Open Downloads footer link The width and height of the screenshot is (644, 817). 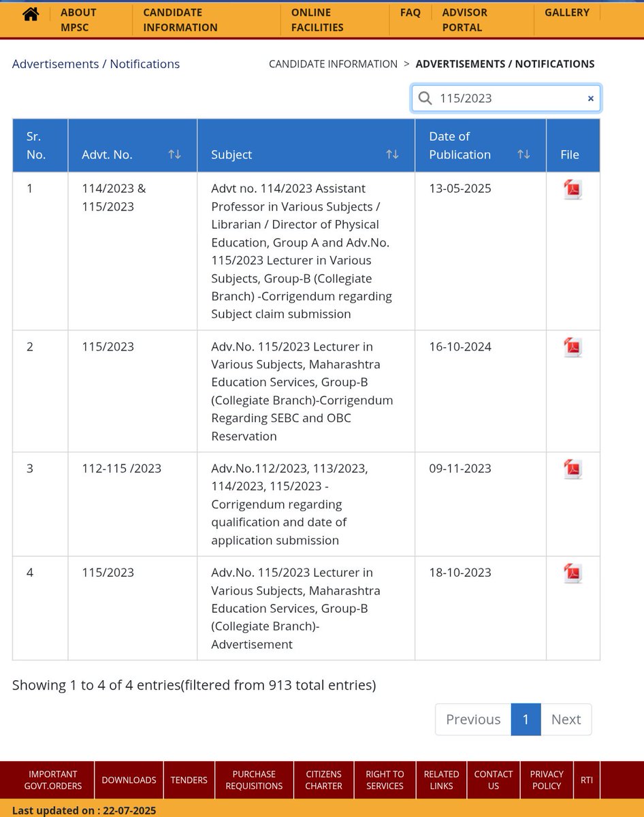(x=129, y=780)
